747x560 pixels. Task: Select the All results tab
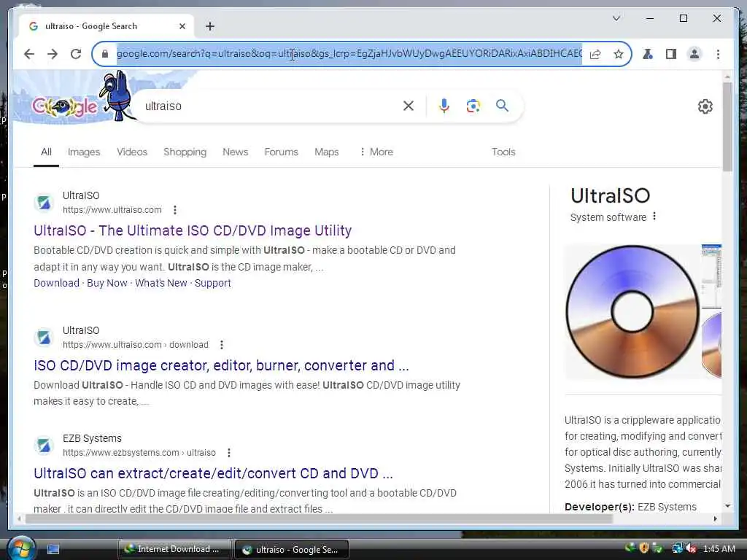(46, 152)
